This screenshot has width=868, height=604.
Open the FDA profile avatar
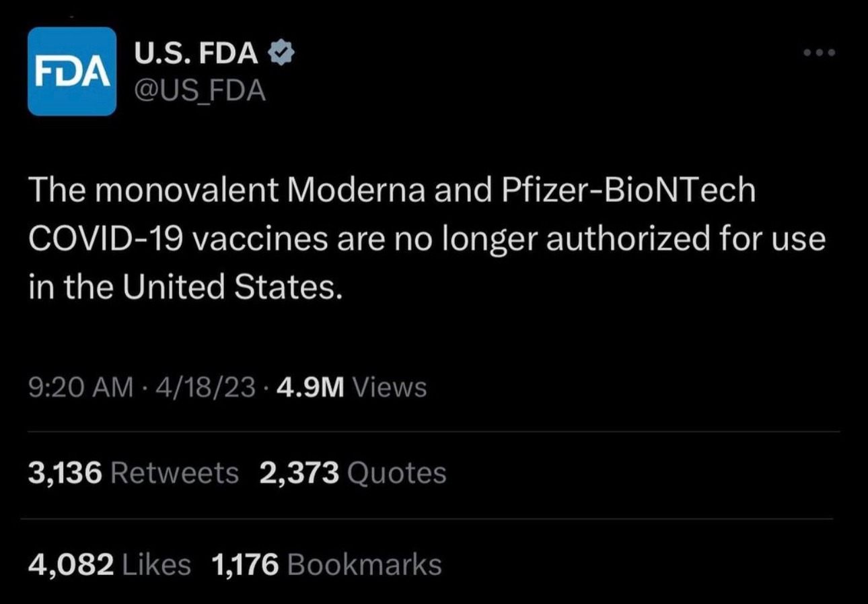coord(72,71)
